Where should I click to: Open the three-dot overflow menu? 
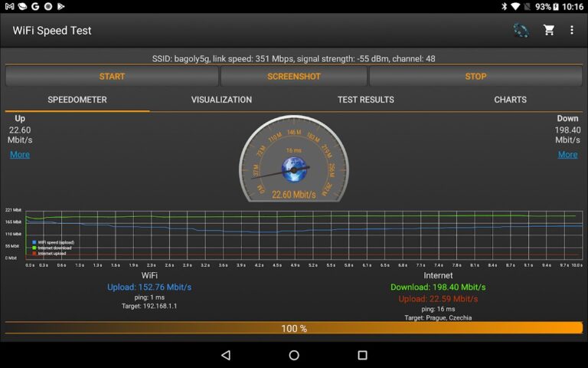pos(571,30)
